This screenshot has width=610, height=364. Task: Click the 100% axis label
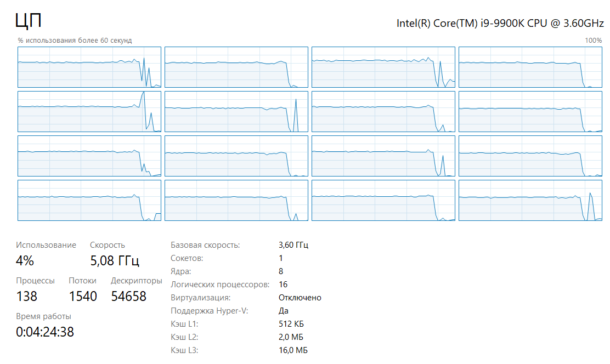(593, 41)
